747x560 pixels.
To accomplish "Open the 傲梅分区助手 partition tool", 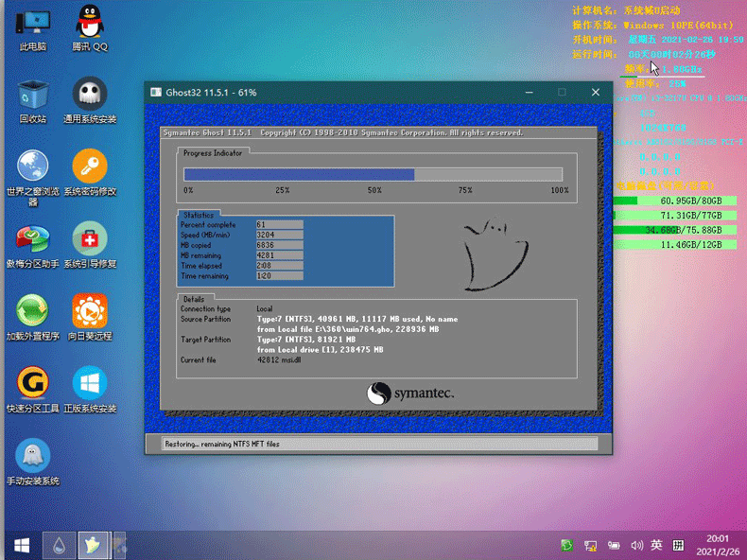I will point(33,238).
